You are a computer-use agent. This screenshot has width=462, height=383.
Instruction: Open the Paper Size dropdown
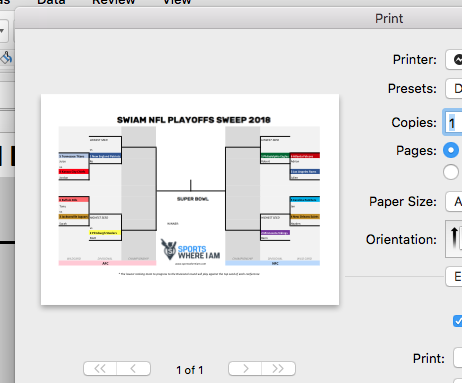(454, 202)
